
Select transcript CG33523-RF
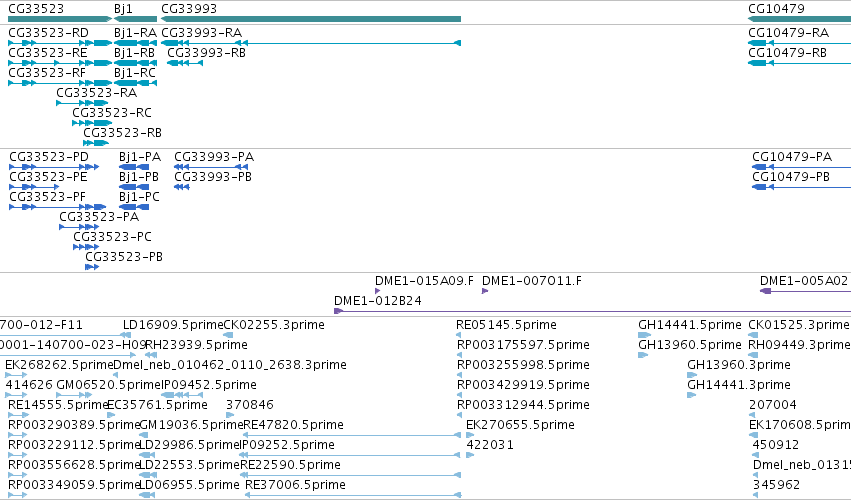[60, 83]
